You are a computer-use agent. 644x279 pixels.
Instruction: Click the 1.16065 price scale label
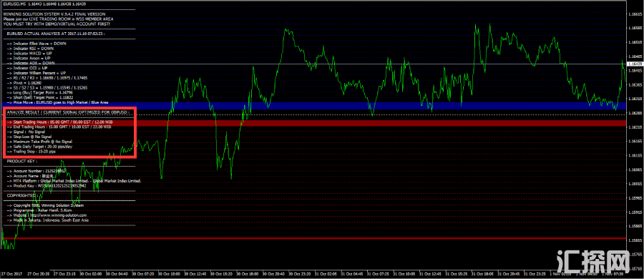pos(636,170)
